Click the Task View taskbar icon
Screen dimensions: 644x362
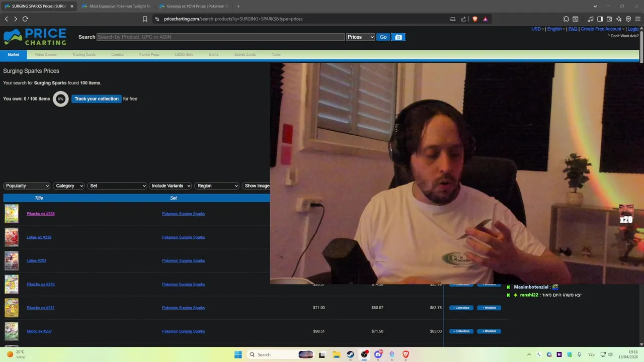pyautogui.click(x=322, y=354)
